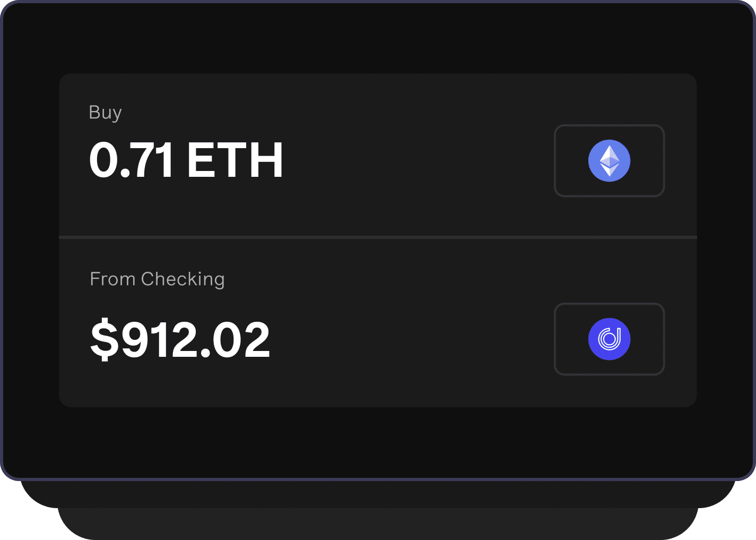Click the $912.02 amount
The height and width of the screenshot is (540, 756).
click(180, 340)
